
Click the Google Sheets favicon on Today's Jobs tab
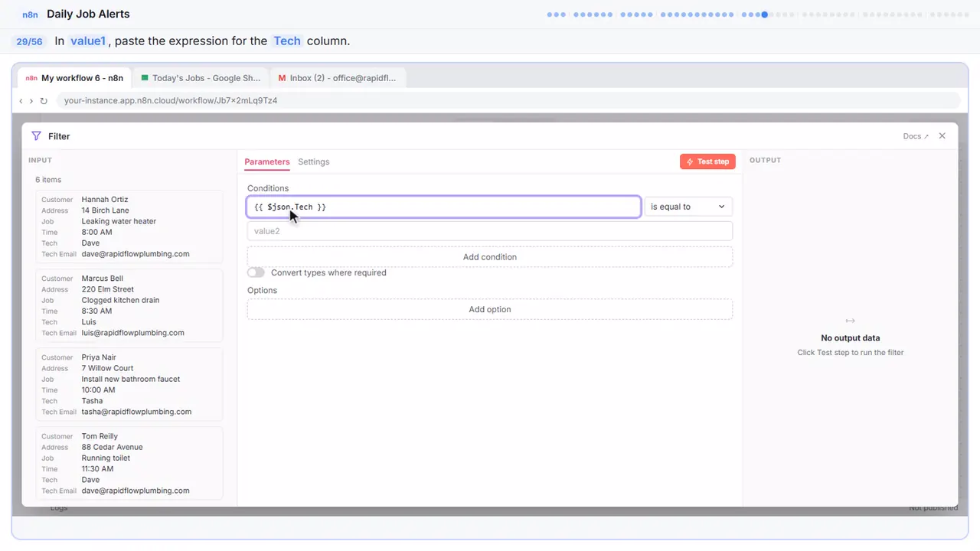(145, 78)
